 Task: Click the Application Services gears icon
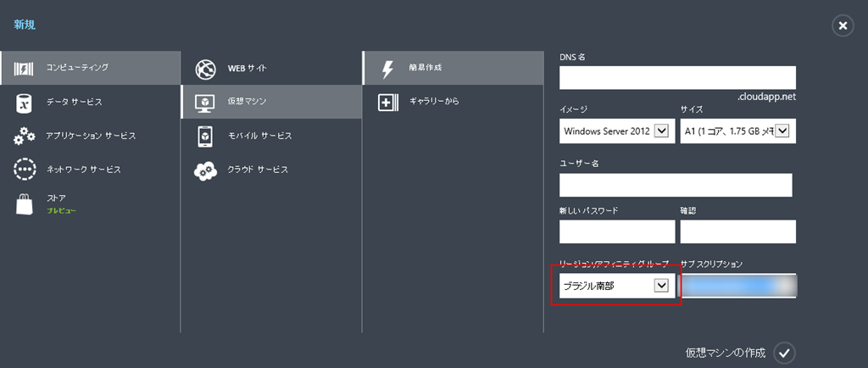coord(25,136)
